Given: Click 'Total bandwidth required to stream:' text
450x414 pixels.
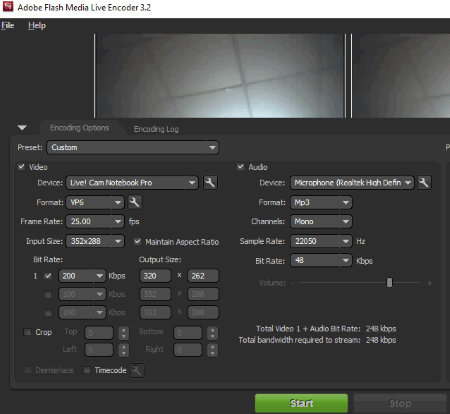Looking at the screenshot, I should pos(299,340).
